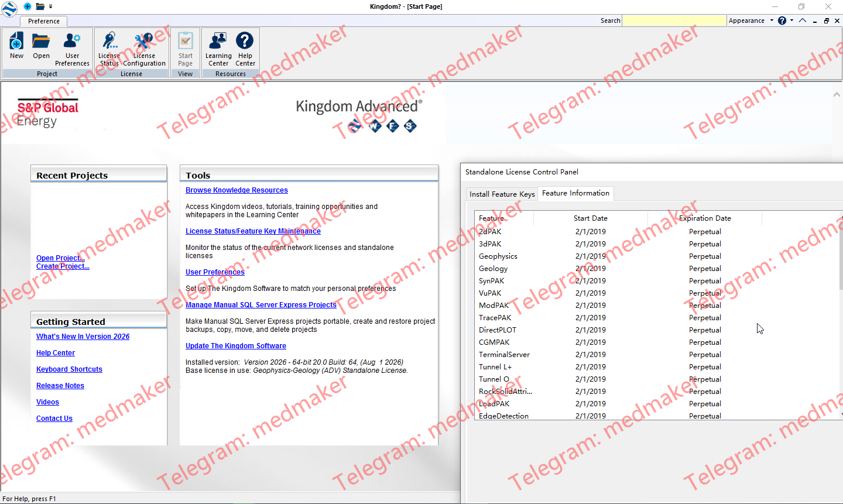Click the Update The Kingdom Software link
Viewport: 843px width, 504px height.
coord(236,346)
